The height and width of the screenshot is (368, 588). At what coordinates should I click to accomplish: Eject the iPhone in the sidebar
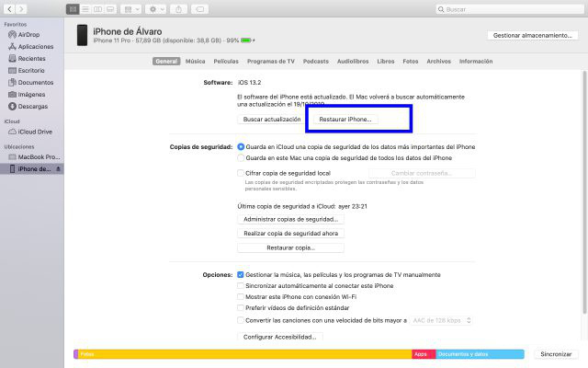pyautogui.click(x=59, y=169)
